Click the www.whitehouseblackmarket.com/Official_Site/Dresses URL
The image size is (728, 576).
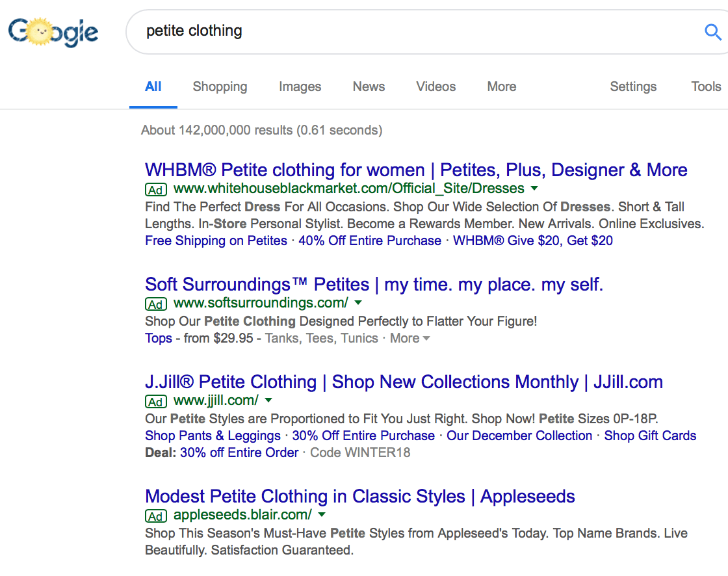(x=348, y=189)
